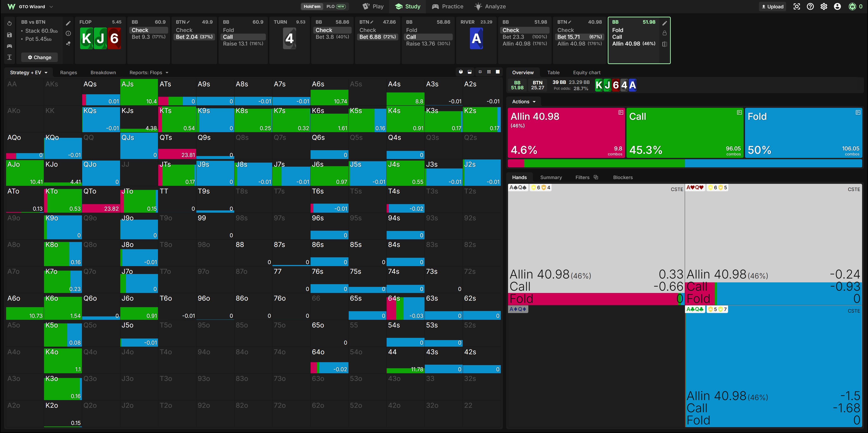Viewport: 868px width, 433px height.
Task: Toggle the cube view icon above the matrix
Action: point(461,72)
